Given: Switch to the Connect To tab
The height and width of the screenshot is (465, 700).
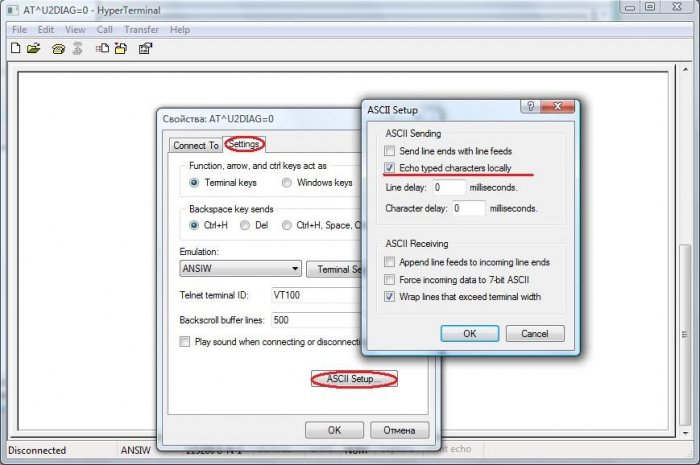Looking at the screenshot, I should [195, 145].
